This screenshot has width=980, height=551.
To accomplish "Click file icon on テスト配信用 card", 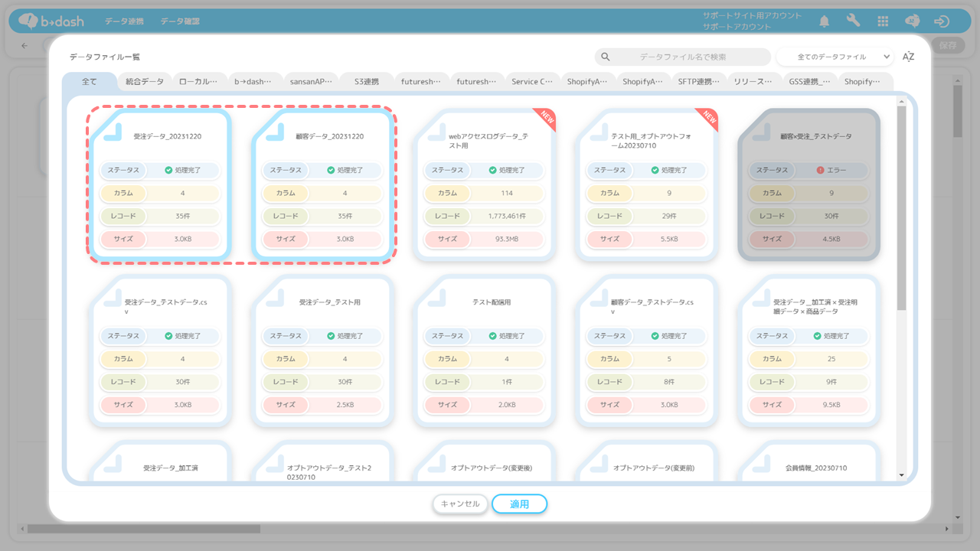I will pos(438,298).
